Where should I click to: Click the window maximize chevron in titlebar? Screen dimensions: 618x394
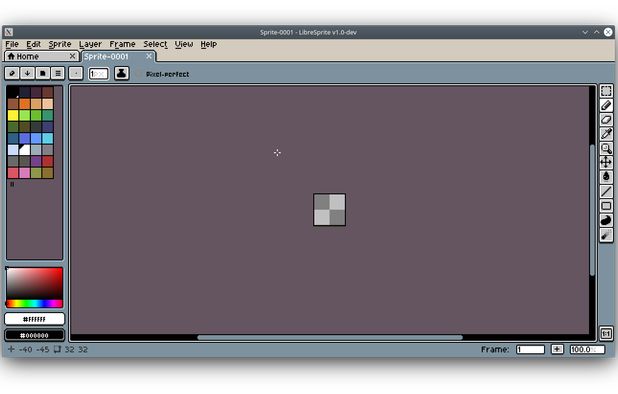click(x=597, y=32)
